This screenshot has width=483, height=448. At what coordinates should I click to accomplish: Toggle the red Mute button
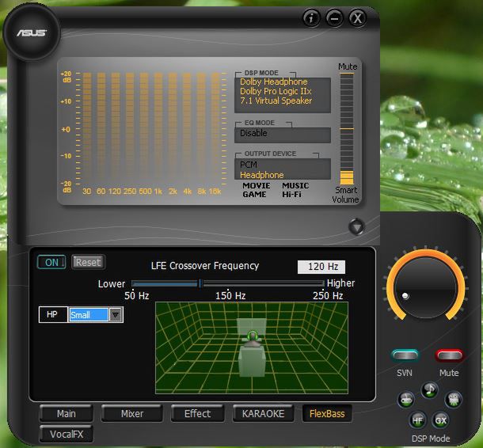coord(449,355)
